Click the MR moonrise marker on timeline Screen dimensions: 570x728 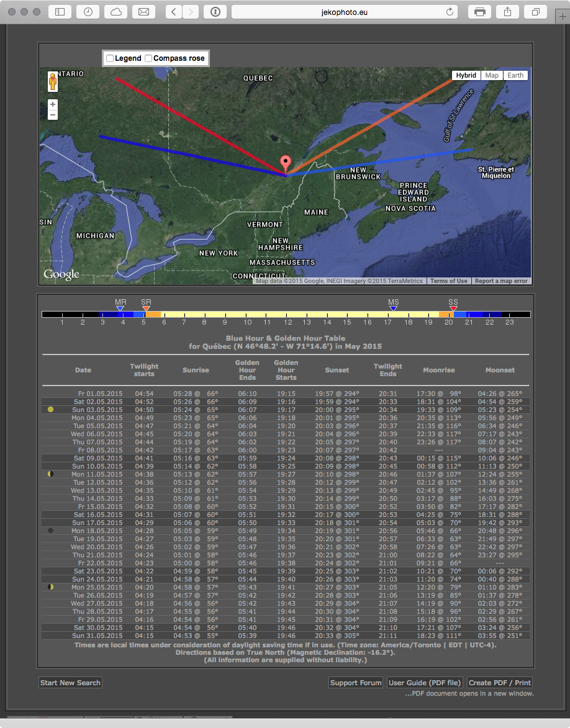(120, 308)
